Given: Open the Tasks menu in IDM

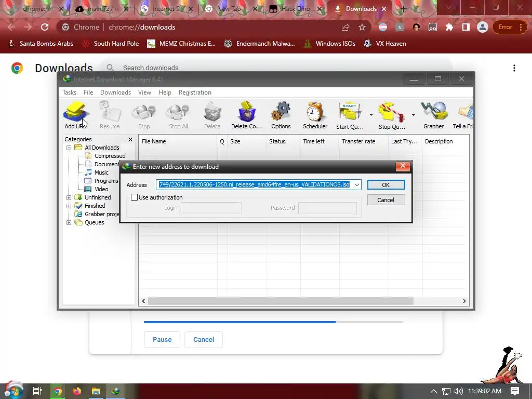Looking at the screenshot, I should pos(69,92).
